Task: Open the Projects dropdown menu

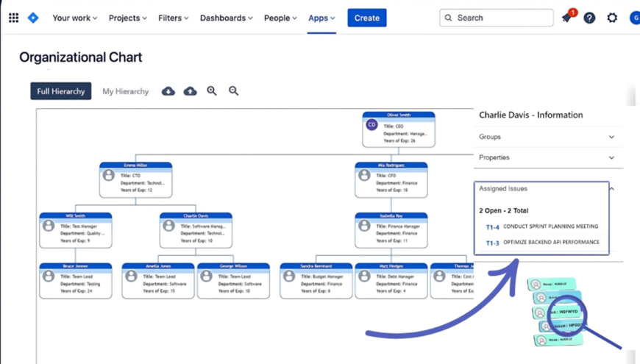Action: [128, 18]
